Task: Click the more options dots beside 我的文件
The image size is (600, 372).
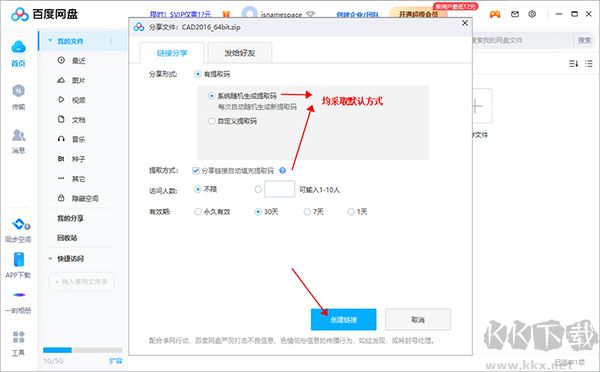Action: (111, 41)
